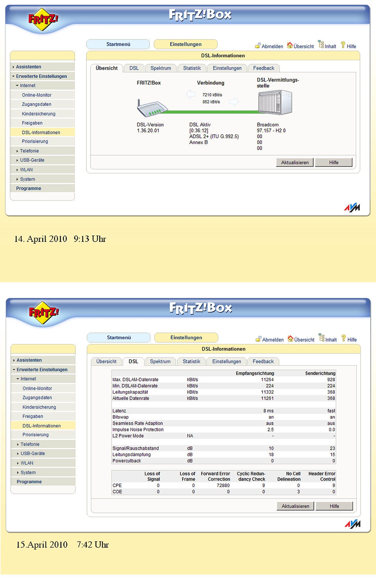The width and height of the screenshot is (376, 588).
Task: Click the Abmelden lock icon in top panel
Action: tap(258, 46)
